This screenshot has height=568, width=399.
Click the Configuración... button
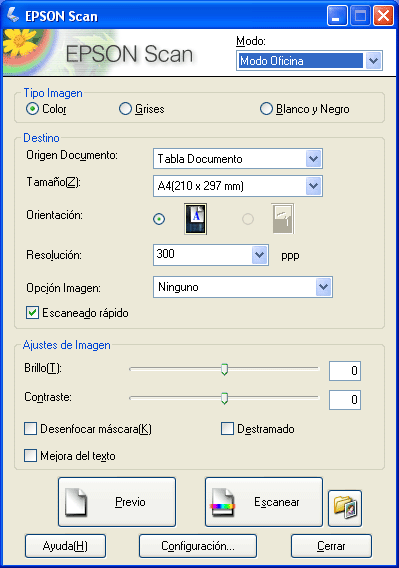198,546
